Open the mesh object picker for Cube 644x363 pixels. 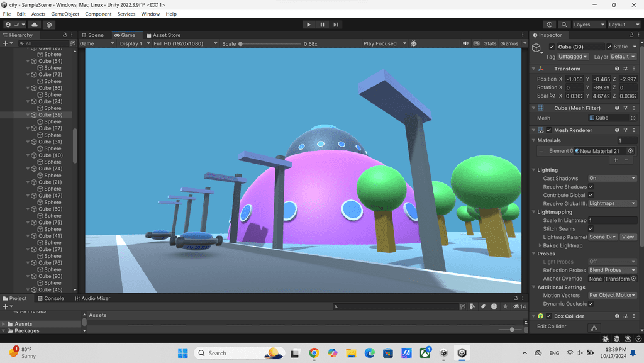coord(633,118)
